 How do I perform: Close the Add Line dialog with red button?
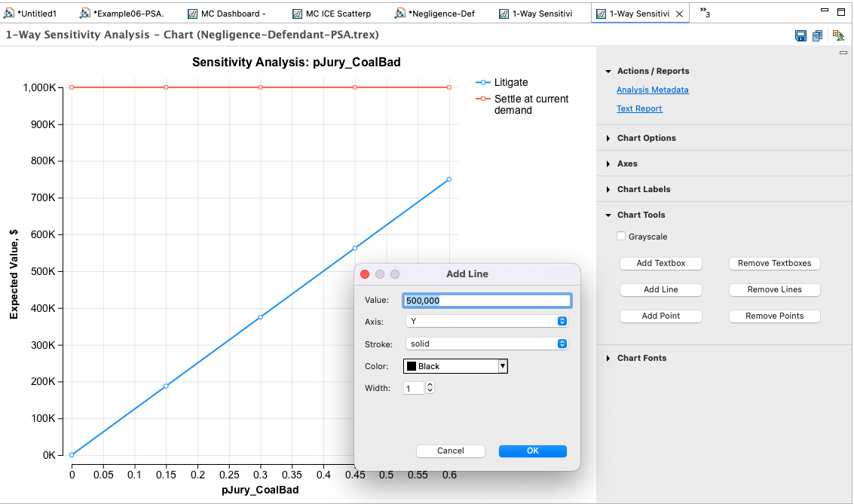(365, 274)
